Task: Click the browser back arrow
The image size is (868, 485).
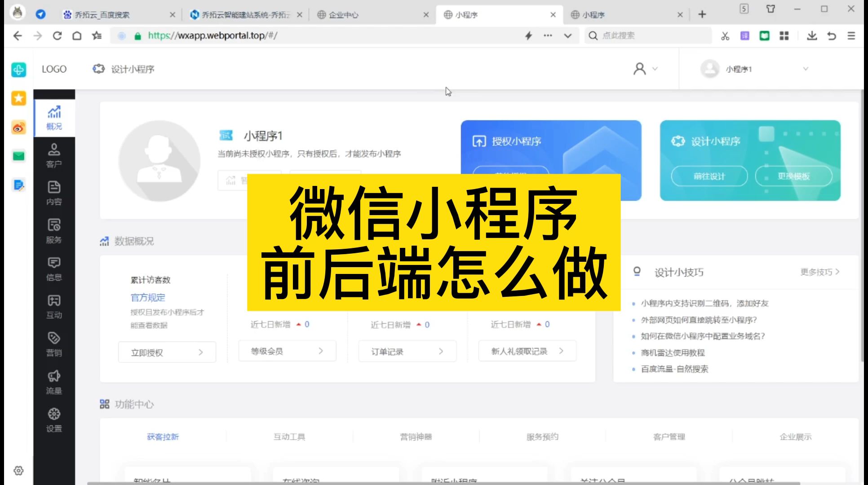Action: 18,35
